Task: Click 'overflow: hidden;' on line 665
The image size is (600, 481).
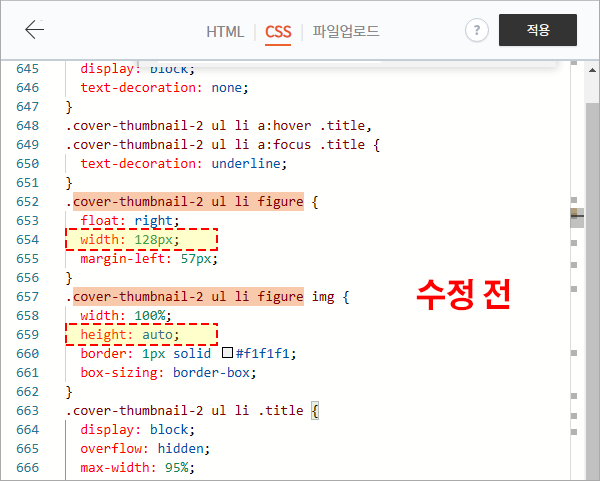Action: coord(145,448)
